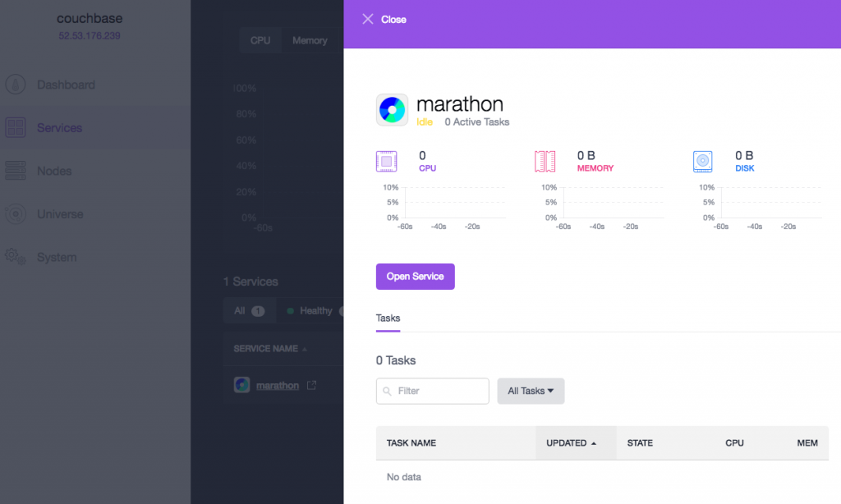Click the 1 Services heading
The height and width of the screenshot is (504, 841).
click(250, 282)
